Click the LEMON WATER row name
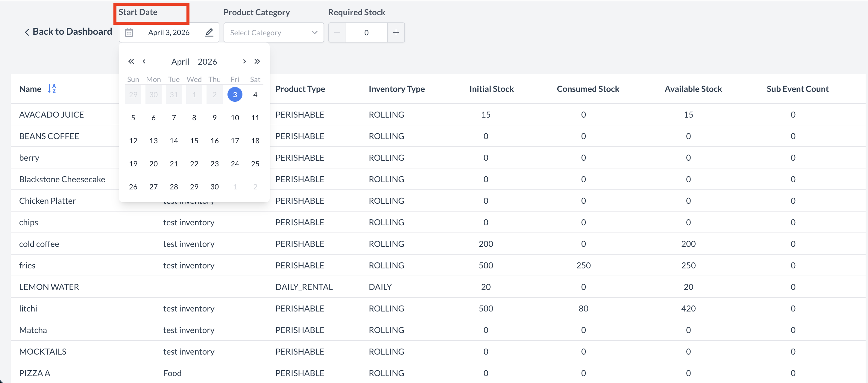The height and width of the screenshot is (383, 868). click(x=49, y=287)
